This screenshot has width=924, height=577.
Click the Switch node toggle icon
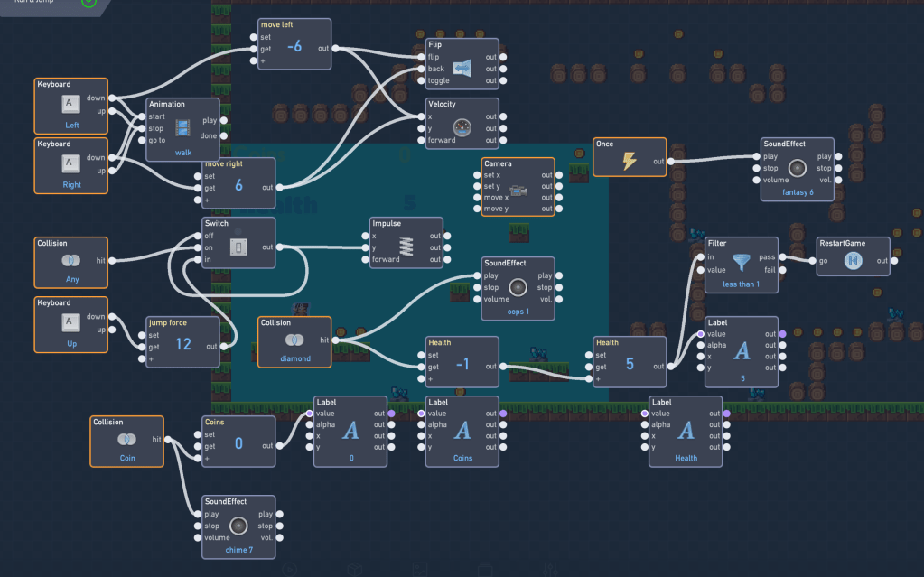238,247
